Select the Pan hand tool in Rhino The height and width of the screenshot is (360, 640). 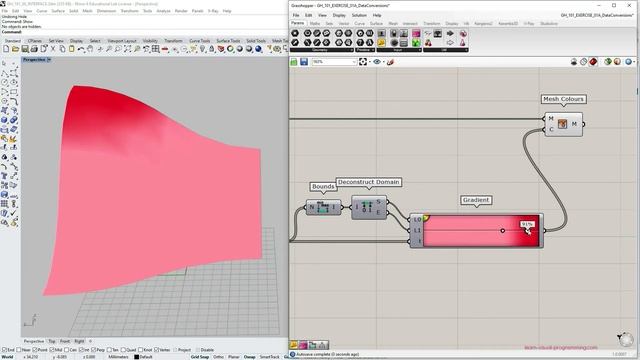tap(90, 49)
